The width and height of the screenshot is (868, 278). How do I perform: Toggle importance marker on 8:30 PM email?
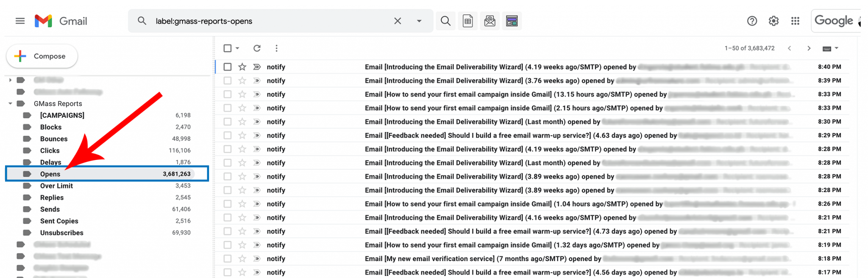pyautogui.click(x=257, y=121)
